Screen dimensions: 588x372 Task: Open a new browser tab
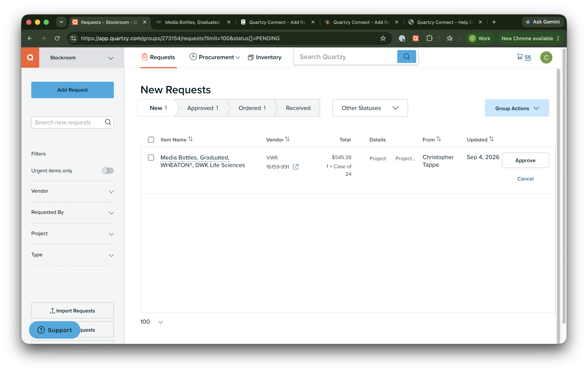point(494,22)
